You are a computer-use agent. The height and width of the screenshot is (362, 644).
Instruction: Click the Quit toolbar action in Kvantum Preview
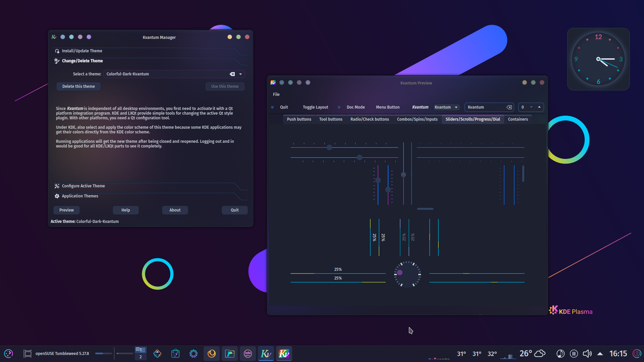pos(284,107)
